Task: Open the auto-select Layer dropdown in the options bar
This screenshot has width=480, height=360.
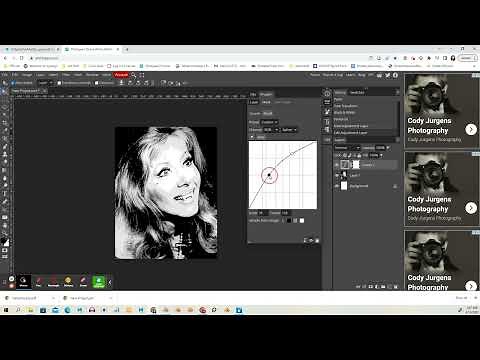Action: (46, 83)
